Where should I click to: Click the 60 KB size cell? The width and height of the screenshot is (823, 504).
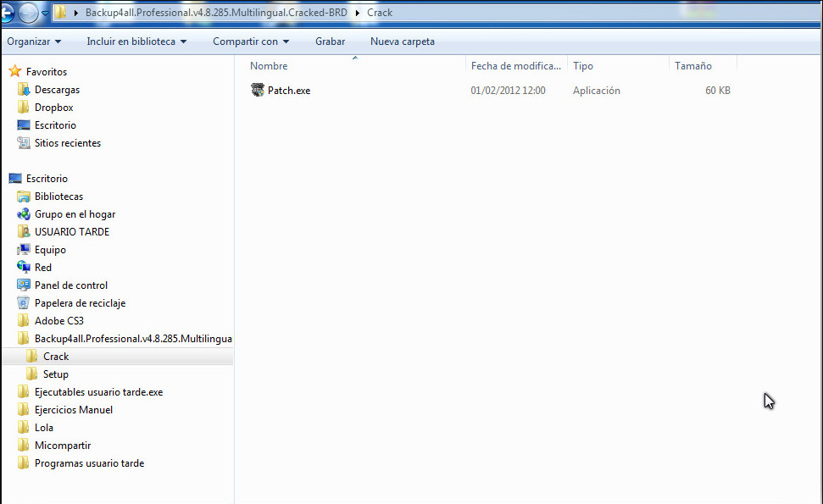(x=718, y=90)
